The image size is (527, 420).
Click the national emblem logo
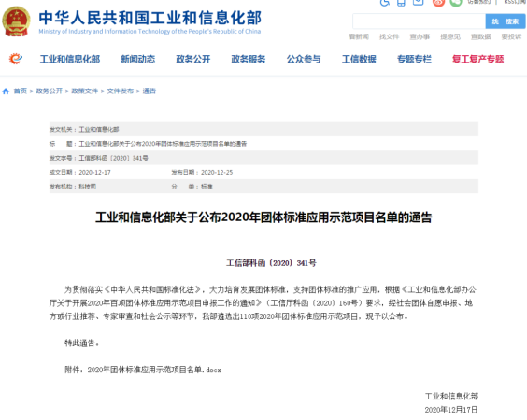click(16, 21)
